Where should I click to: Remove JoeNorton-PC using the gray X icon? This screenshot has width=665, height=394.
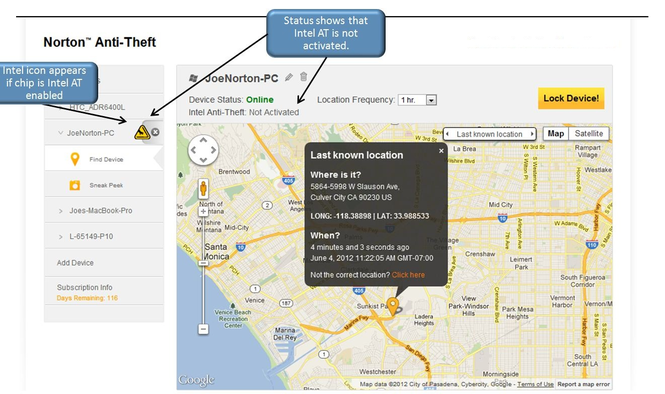point(156,132)
